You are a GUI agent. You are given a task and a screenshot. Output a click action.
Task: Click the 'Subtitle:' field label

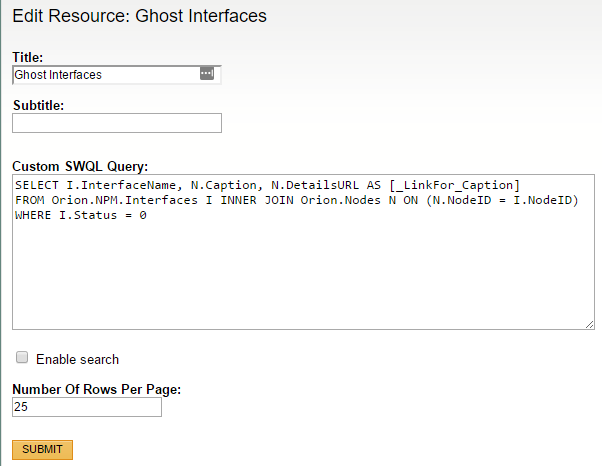pyautogui.click(x=39, y=105)
